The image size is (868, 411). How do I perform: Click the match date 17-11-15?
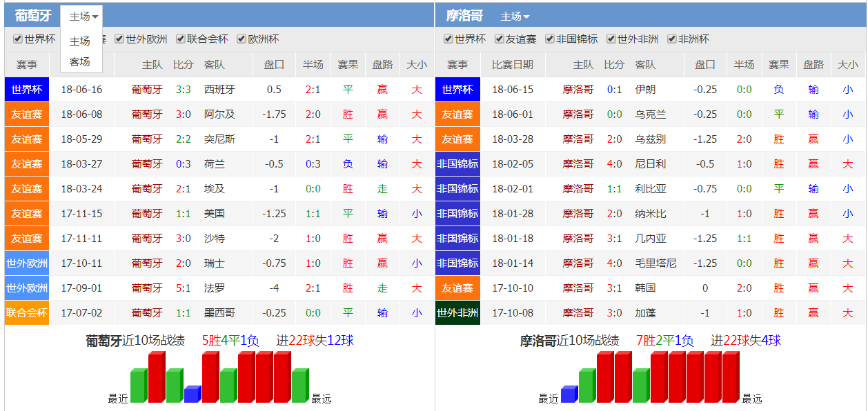[81, 214]
